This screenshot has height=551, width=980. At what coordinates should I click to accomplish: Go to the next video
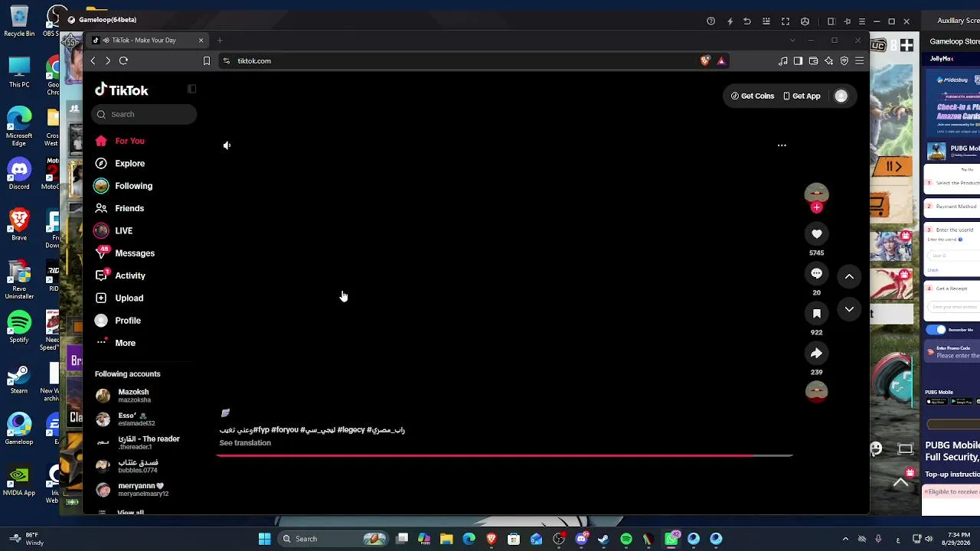(849, 309)
